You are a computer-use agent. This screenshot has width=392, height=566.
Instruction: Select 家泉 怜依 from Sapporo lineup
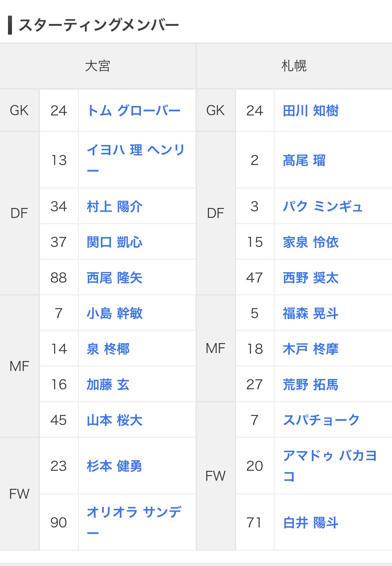coord(311,242)
